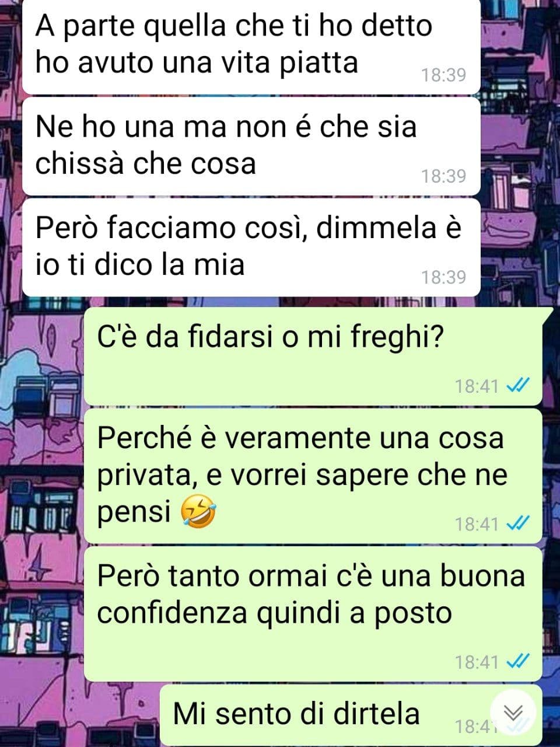Tap blue double ticks on "Perché è veramente" message
Viewport: 560px width, 747px height.
pos(518,523)
